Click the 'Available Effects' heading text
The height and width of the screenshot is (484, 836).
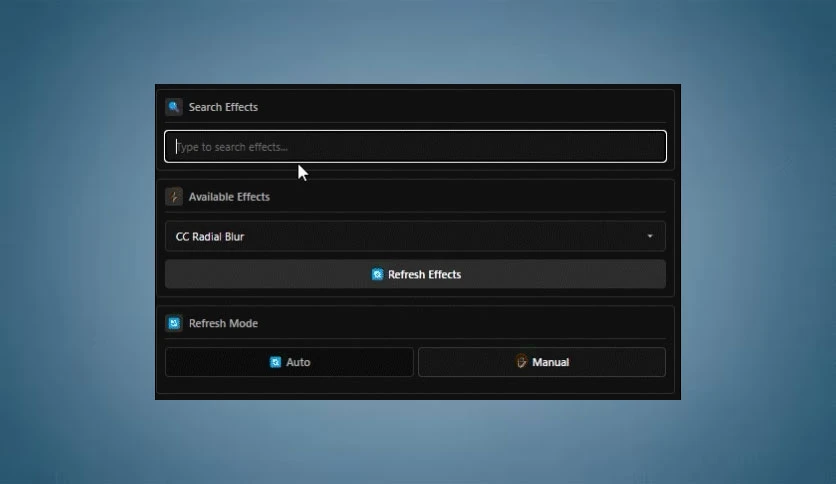(229, 197)
